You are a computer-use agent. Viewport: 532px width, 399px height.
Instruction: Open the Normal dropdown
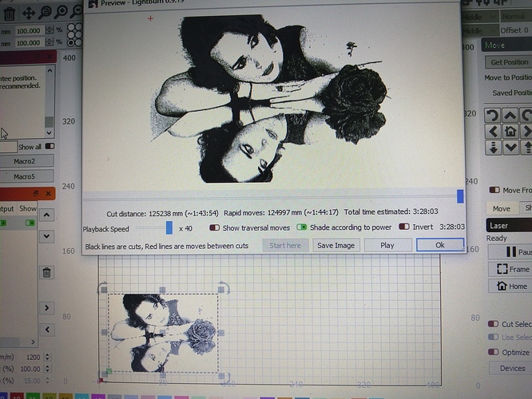(x=516, y=17)
